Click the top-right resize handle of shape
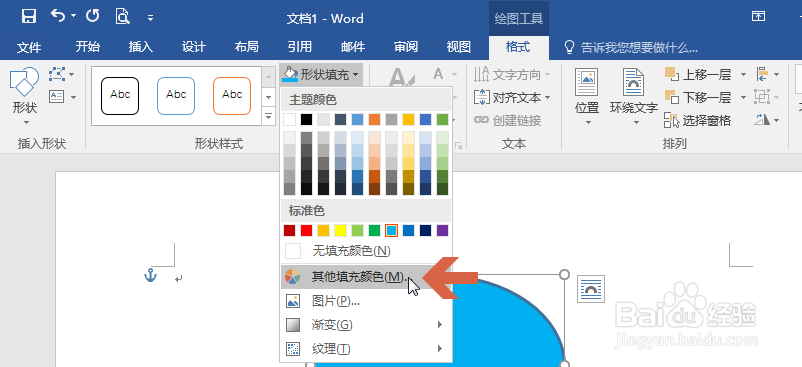Viewport: 802px width, 367px height. [x=564, y=275]
